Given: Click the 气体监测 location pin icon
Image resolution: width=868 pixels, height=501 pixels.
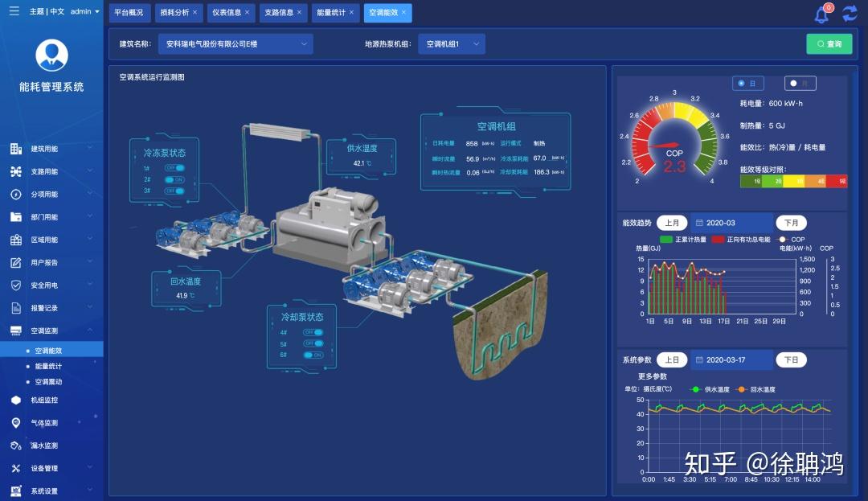Looking at the screenshot, I should 16,422.
